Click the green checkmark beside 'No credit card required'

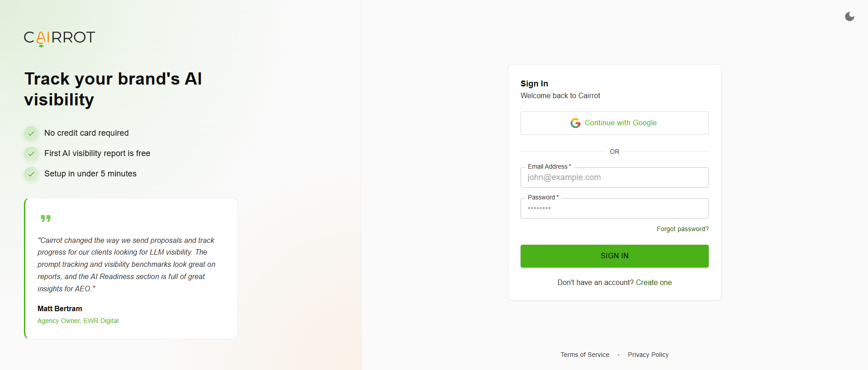click(x=31, y=133)
